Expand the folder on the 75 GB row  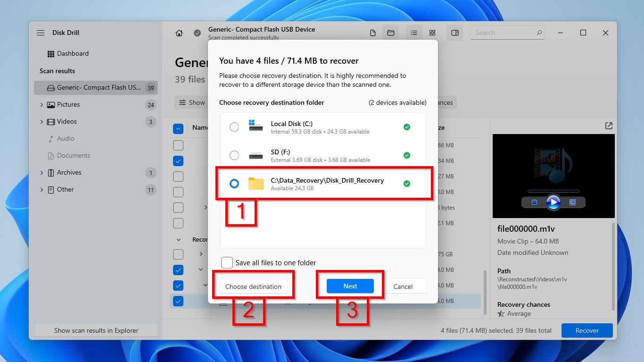click(x=201, y=254)
